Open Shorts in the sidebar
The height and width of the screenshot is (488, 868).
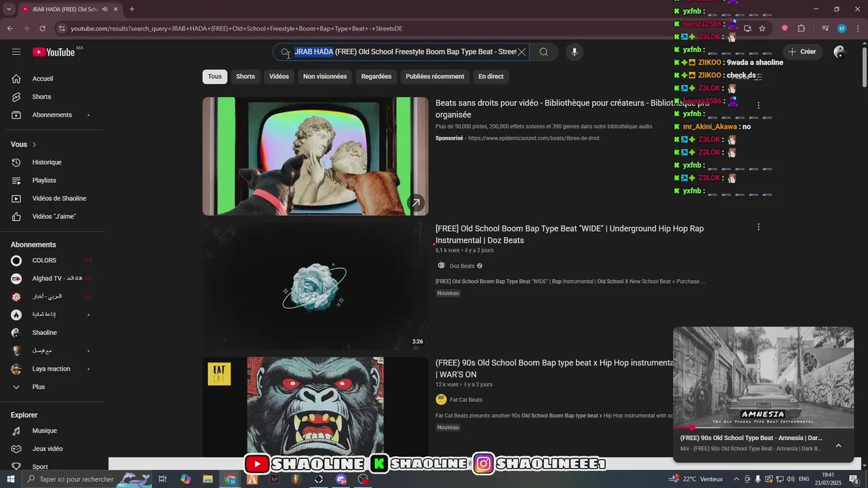click(52, 97)
